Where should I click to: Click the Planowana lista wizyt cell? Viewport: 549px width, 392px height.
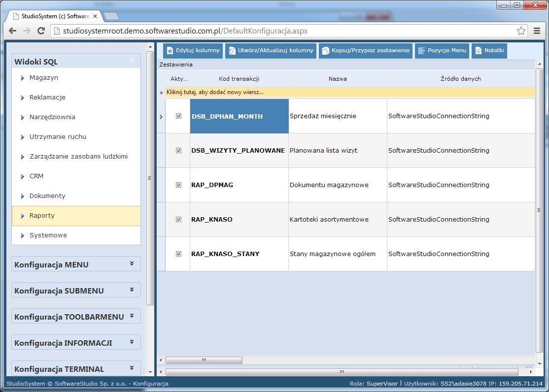338,151
